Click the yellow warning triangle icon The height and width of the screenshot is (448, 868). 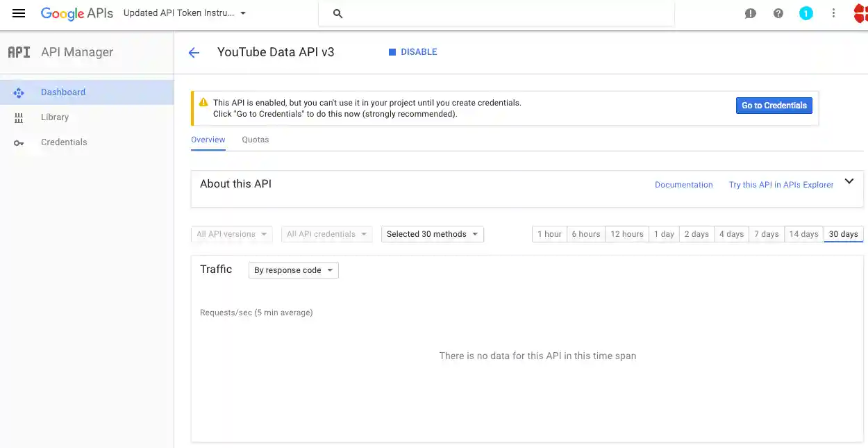[203, 102]
